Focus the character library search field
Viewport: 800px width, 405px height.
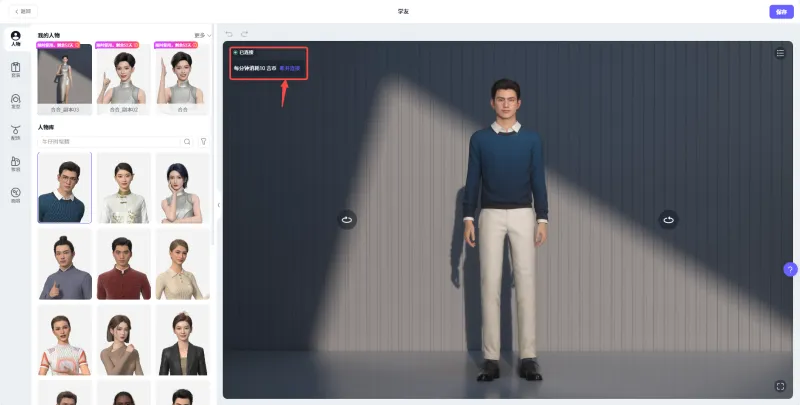109,142
